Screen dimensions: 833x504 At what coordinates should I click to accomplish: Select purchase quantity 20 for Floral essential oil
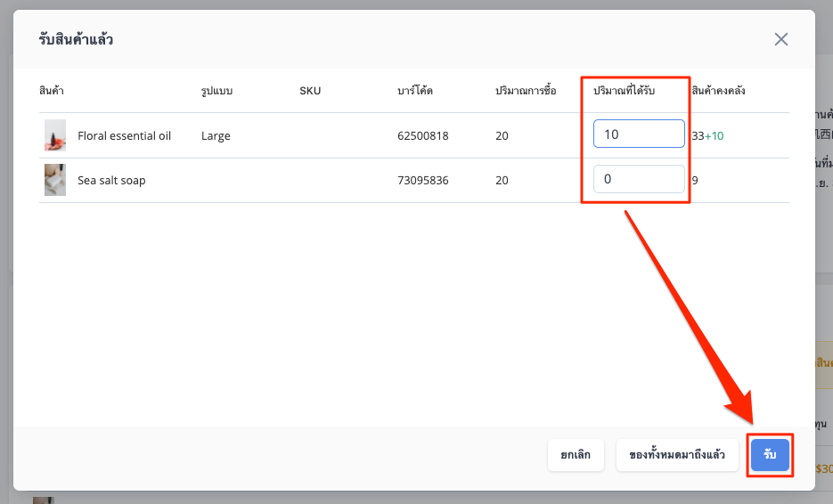(x=502, y=136)
